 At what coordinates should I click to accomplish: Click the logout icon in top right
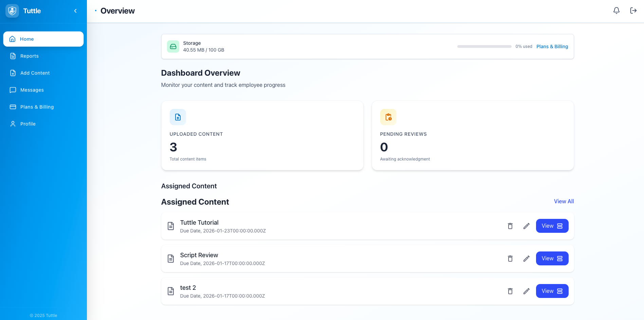[x=633, y=11]
